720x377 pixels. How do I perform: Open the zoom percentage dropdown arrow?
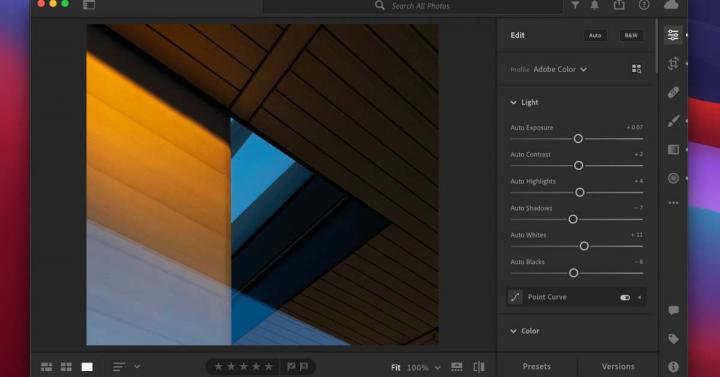[x=438, y=367]
